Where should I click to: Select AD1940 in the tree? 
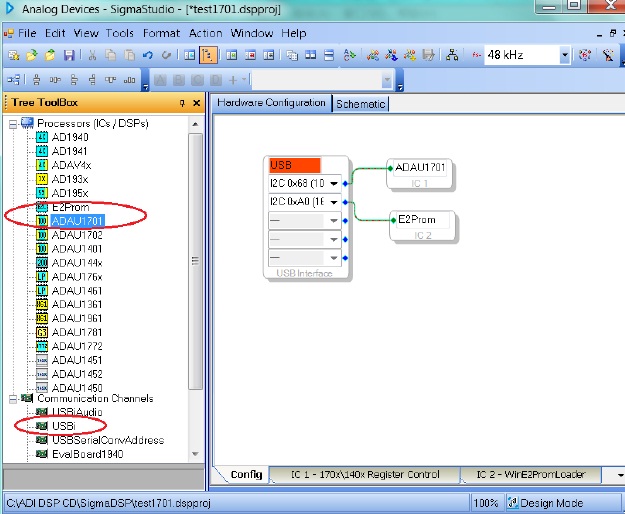click(70, 137)
